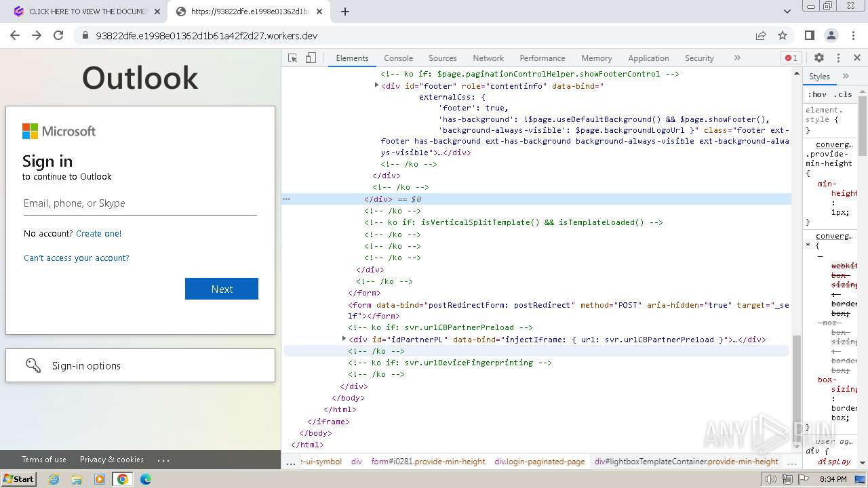Click the Styles pane scrollbar down arrow

[x=863, y=463]
